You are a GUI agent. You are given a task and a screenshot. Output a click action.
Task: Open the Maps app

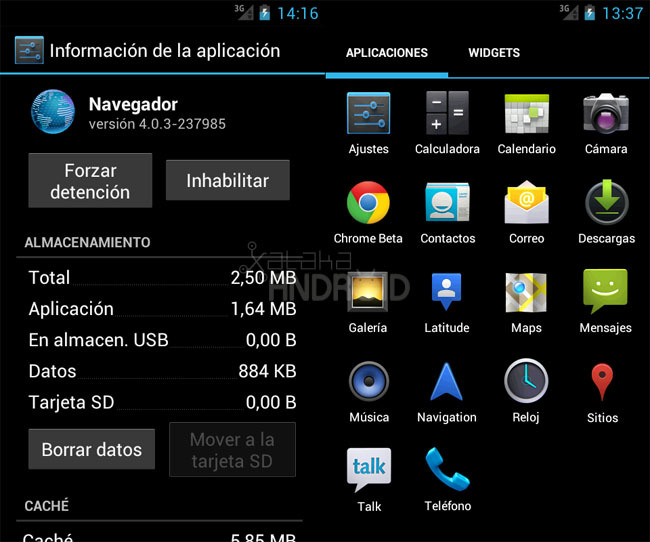tap(526, 302)
